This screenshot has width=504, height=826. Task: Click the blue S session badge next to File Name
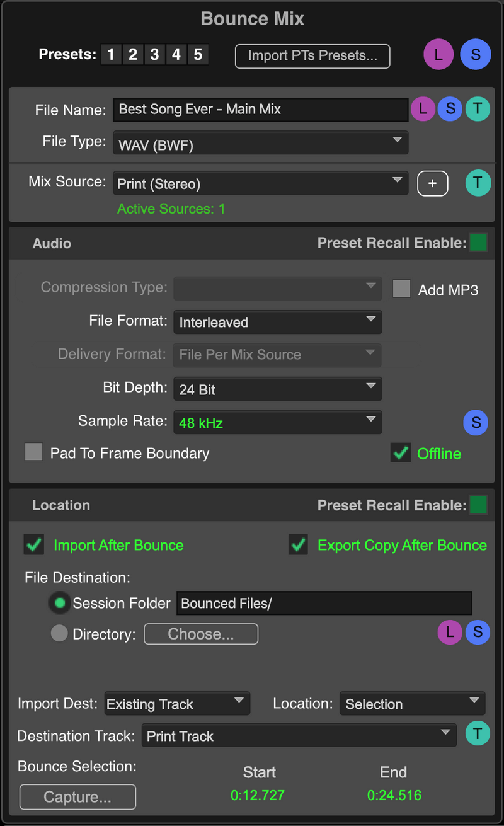[450, 109]
